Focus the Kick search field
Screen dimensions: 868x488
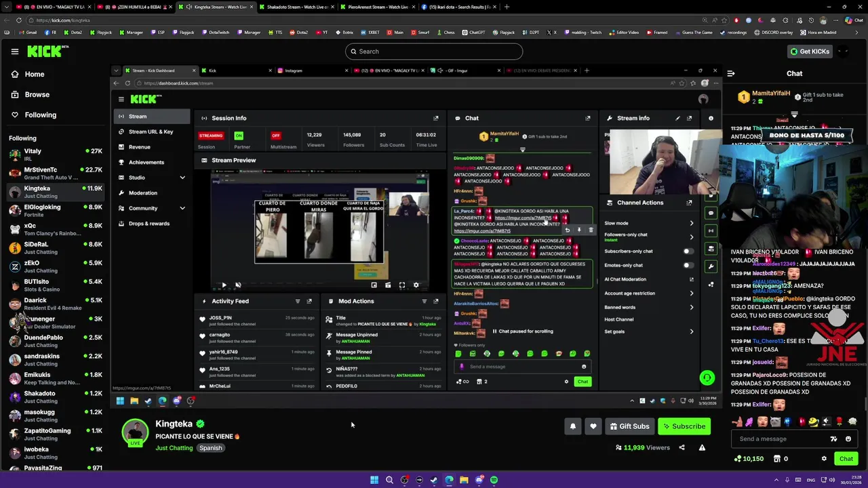click(x=434, y=52)
